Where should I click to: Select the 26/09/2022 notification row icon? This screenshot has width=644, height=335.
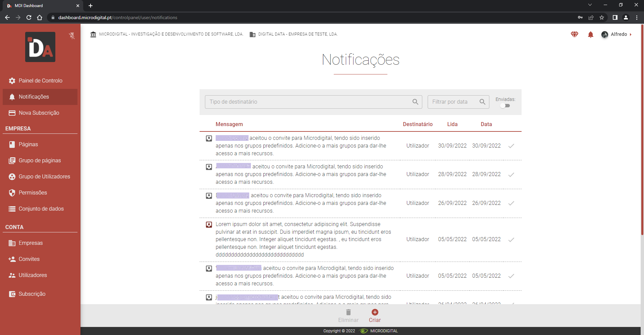[x=209, y=196]
